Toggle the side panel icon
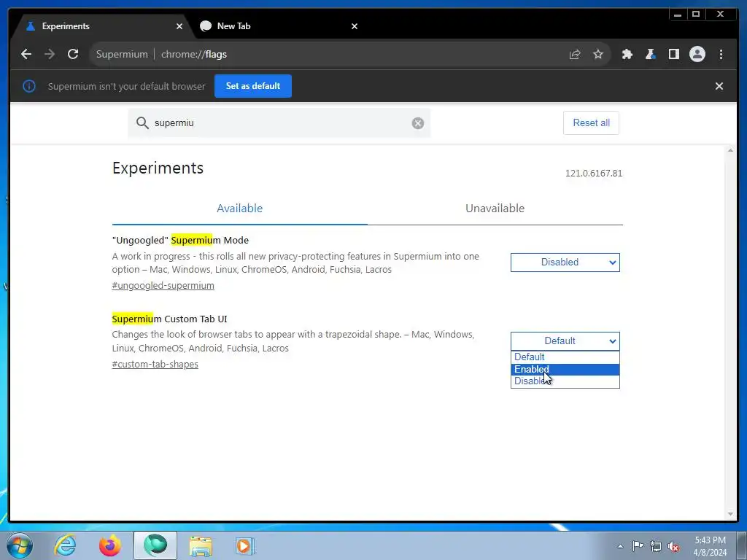Screen dimensions: 747x560 coord(673,54)
